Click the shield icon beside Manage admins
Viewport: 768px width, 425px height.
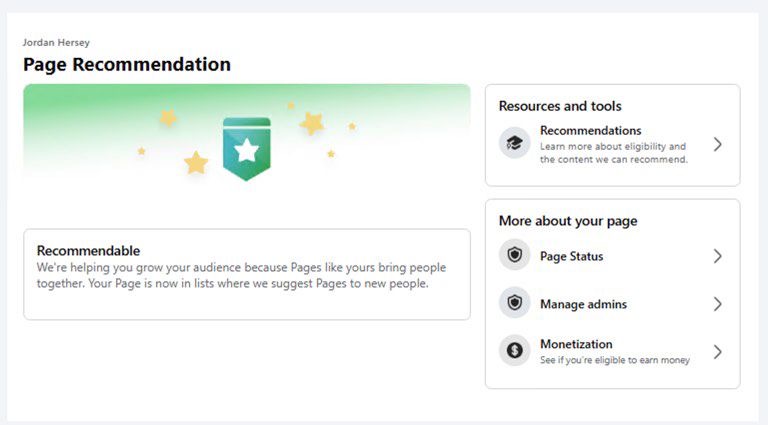[514, 303]
